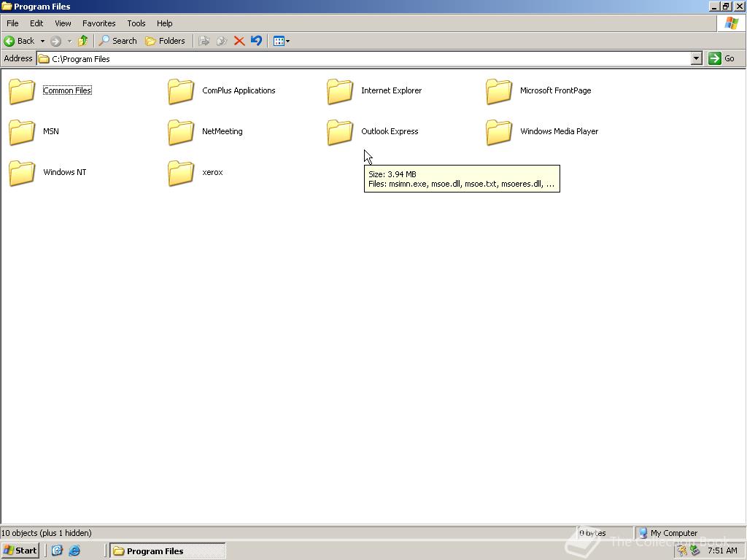Image resolution: width=747 pixels, height=560 pixels.
Task: Open the Views dropdown button
Action: coord(282,41)
